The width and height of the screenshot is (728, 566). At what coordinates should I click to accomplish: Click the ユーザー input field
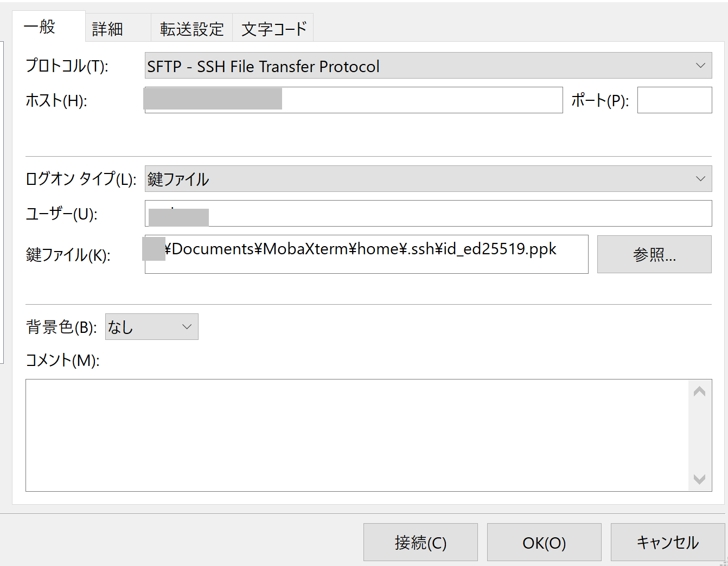coord(428,213)
